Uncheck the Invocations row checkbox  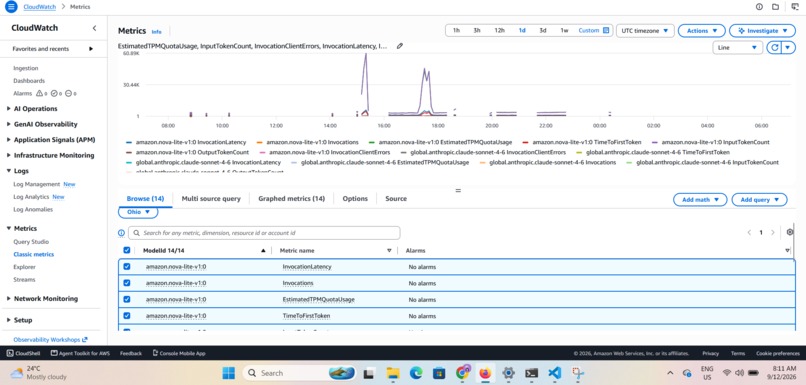(x=127, y=283)
